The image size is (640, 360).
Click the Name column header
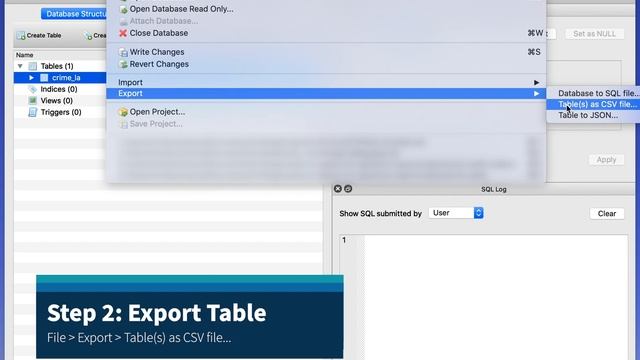click(24, 55)
